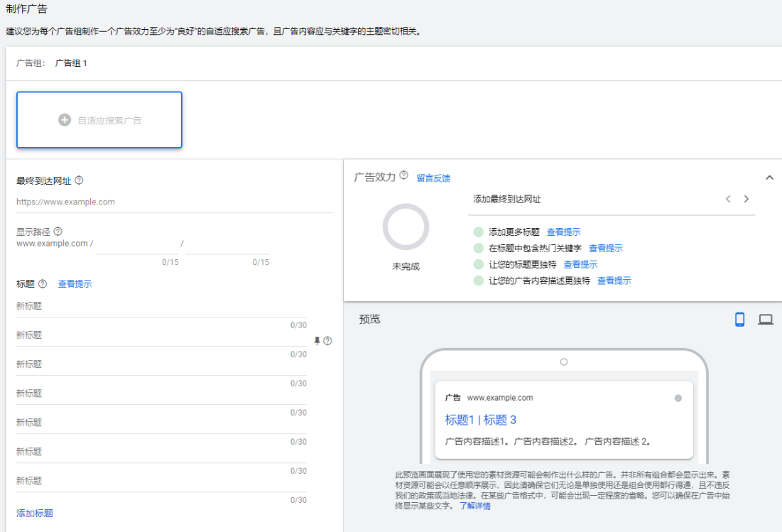Open help icon next to 显示路径
This screenshot has height=532, width=782.
(58, 232)
